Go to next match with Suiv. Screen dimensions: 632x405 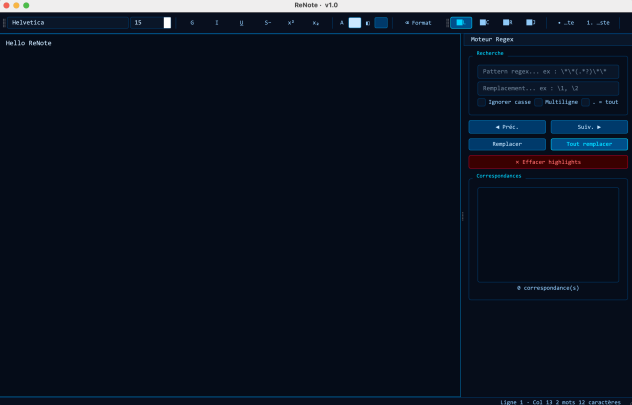[589, 127]
